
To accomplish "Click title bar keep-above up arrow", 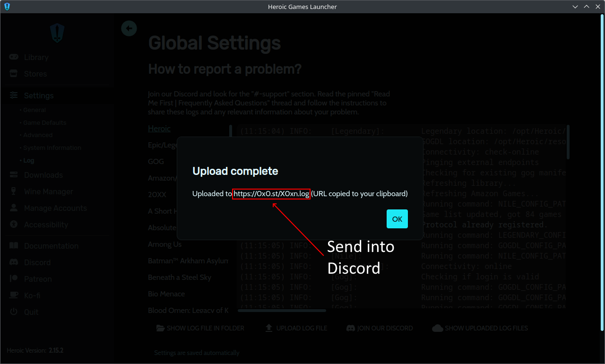I will tap(587, 7).
